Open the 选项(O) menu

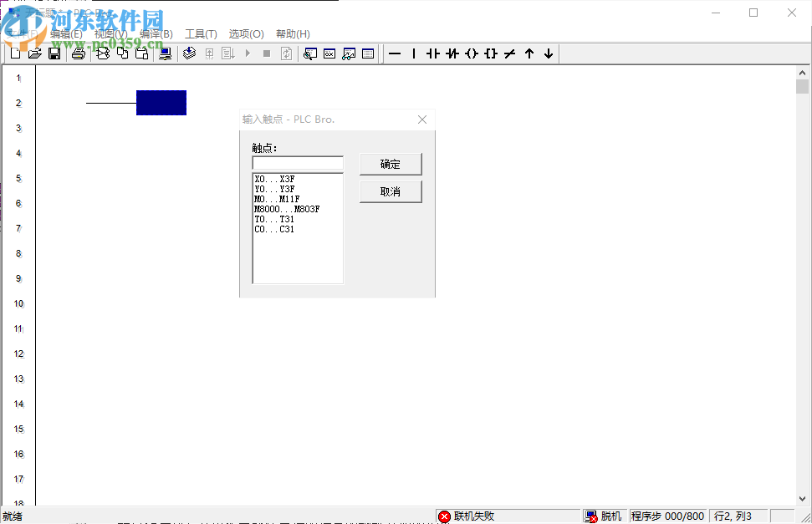pyautogui.click(x=247, y=34)
